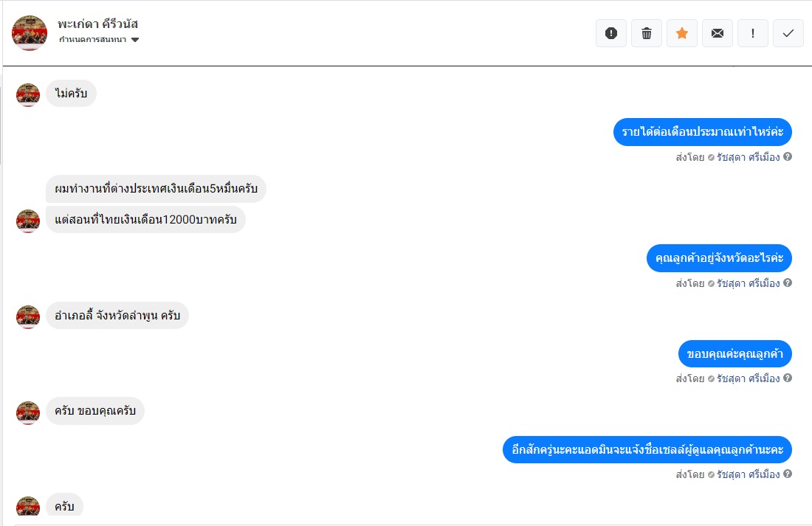This screenshot has height=526, width=812.
Task: Open the header profile picture of พะเก่ดา คีรีวนัส
Action: pyautogui.click(x=30, y=33)
